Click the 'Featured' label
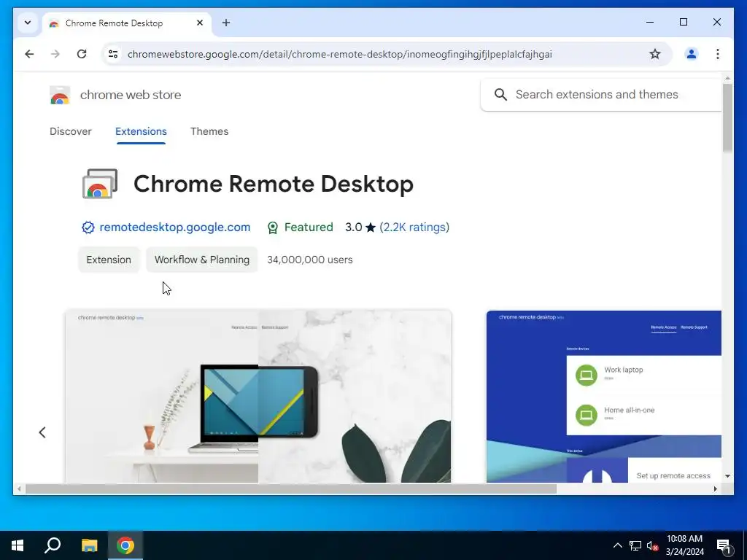The height and width of the screenshot is (560, 747). point(309,227)
